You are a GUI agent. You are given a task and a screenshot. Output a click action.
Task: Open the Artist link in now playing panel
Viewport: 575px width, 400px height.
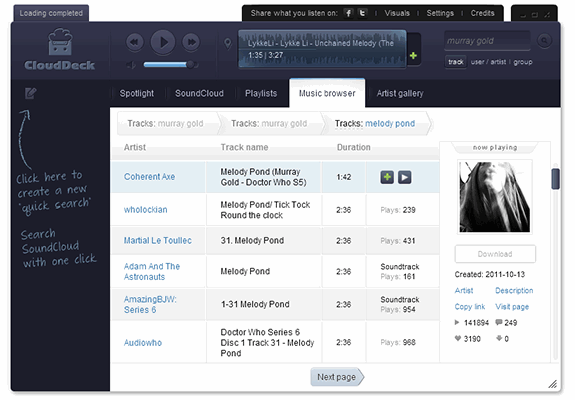tap(464, 290)
